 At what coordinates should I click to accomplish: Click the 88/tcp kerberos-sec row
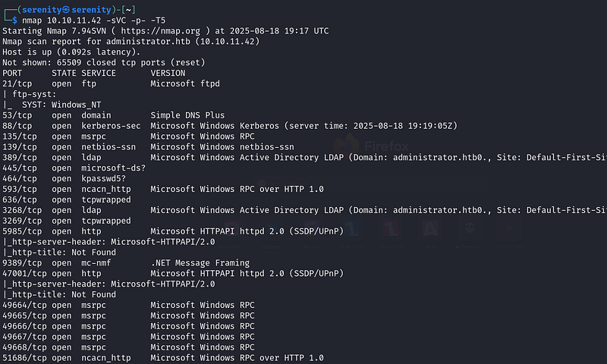click(x=230, y=126)
